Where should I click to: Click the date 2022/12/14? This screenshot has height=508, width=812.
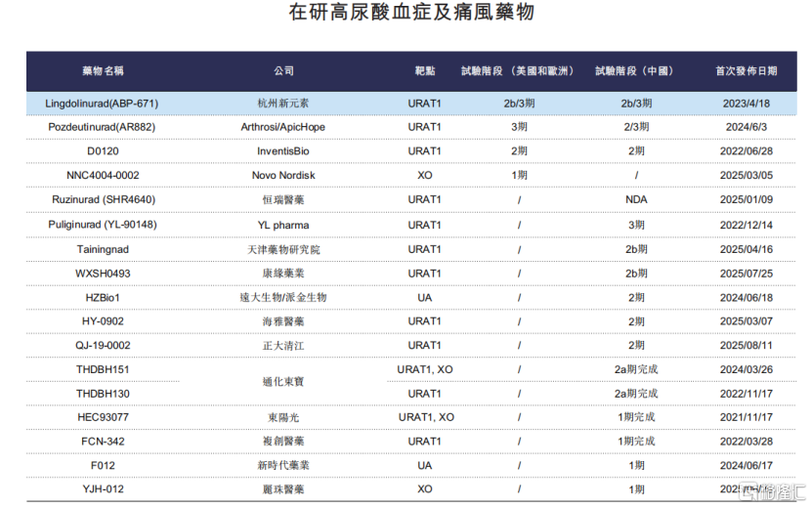747,226
